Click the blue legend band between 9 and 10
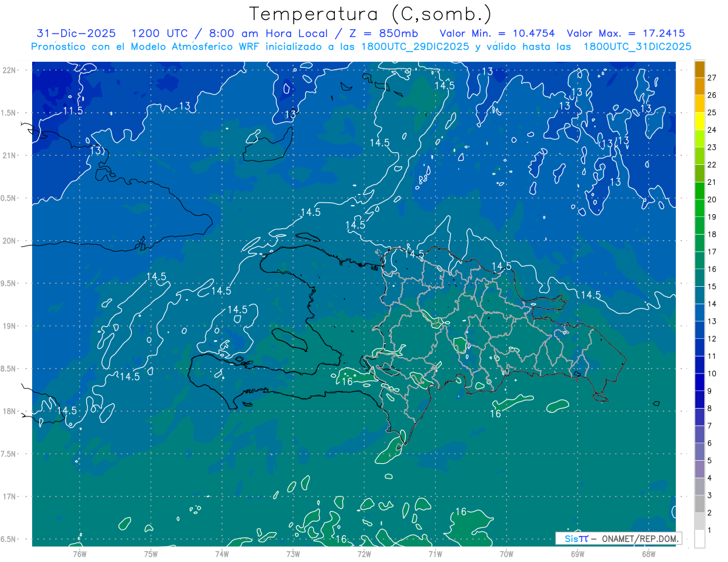 (699, 383)
